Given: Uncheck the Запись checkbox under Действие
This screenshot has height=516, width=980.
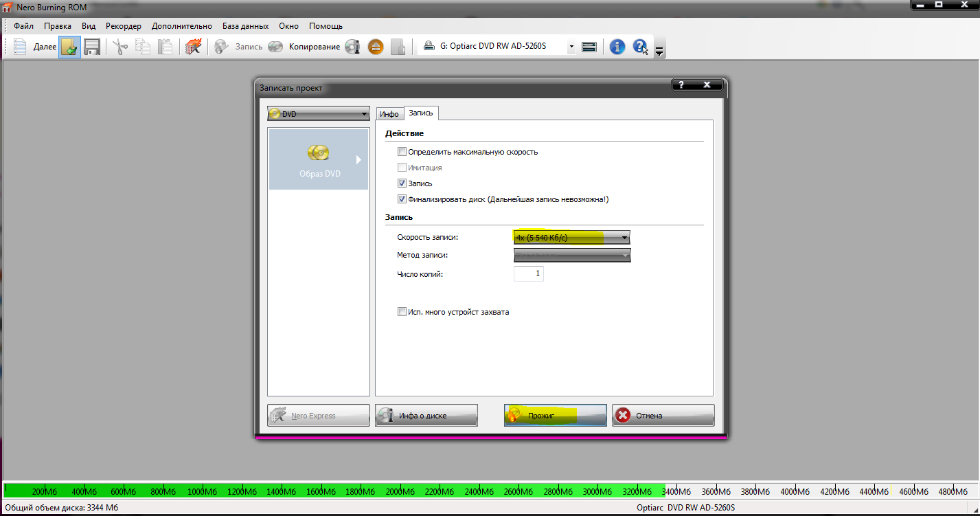Looking at the screenshot, I should (x=402, y=183).
